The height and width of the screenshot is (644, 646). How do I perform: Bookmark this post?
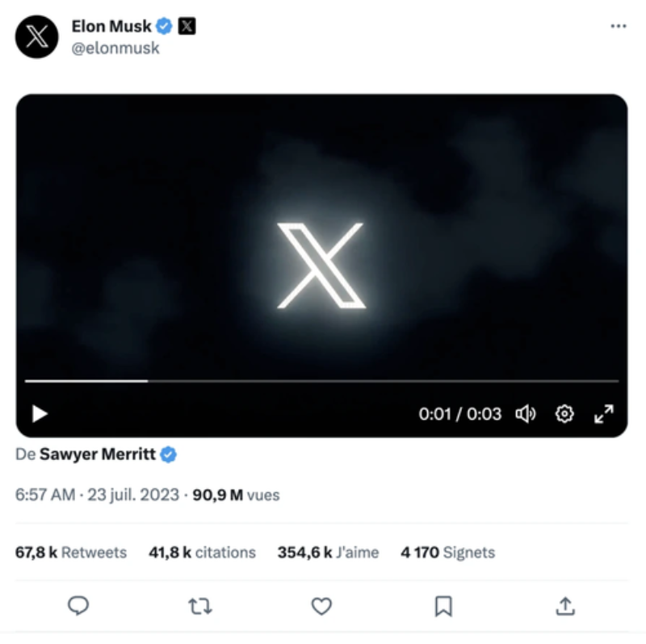coord(443,605)
